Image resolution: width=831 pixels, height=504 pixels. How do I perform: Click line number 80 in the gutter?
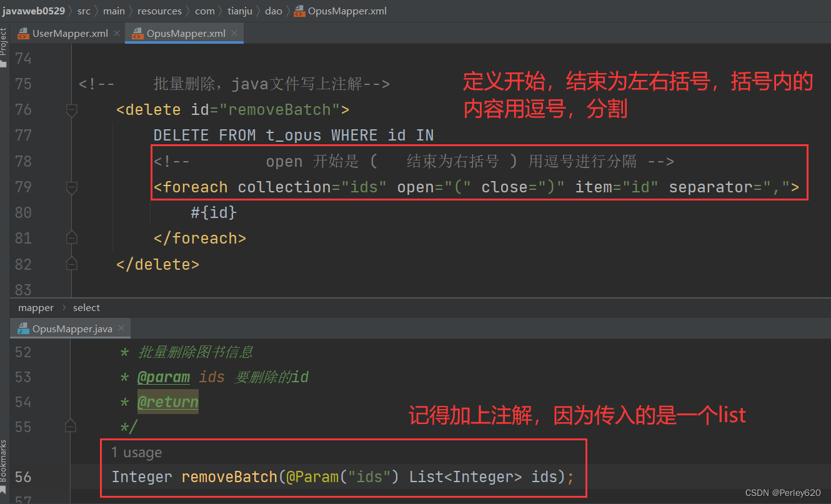[22, 212]
